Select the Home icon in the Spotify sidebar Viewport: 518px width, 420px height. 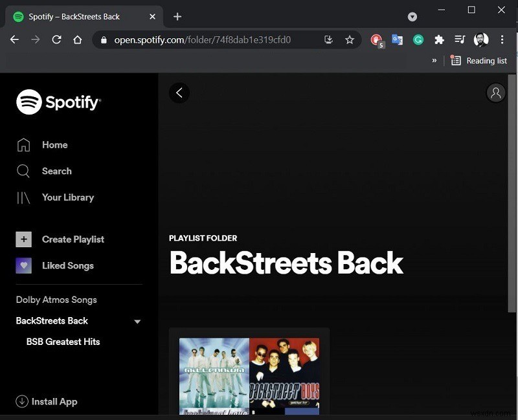[23, 145]
